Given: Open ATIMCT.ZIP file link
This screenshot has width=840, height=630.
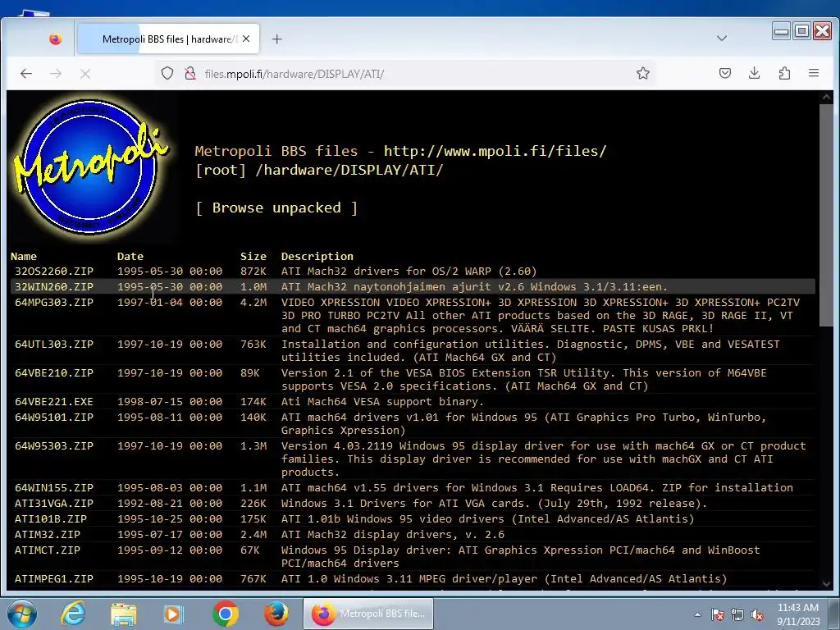Looking at the screenshot, I should pyautogui.click(x=48, y=550).
